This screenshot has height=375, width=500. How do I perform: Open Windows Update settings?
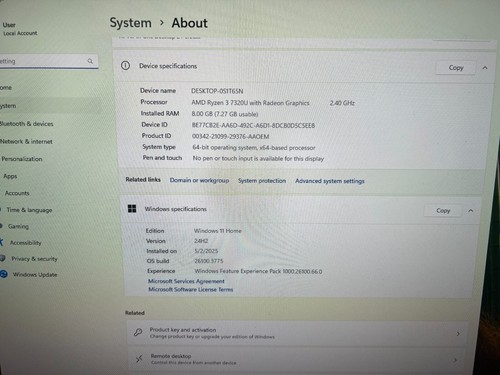35,275
